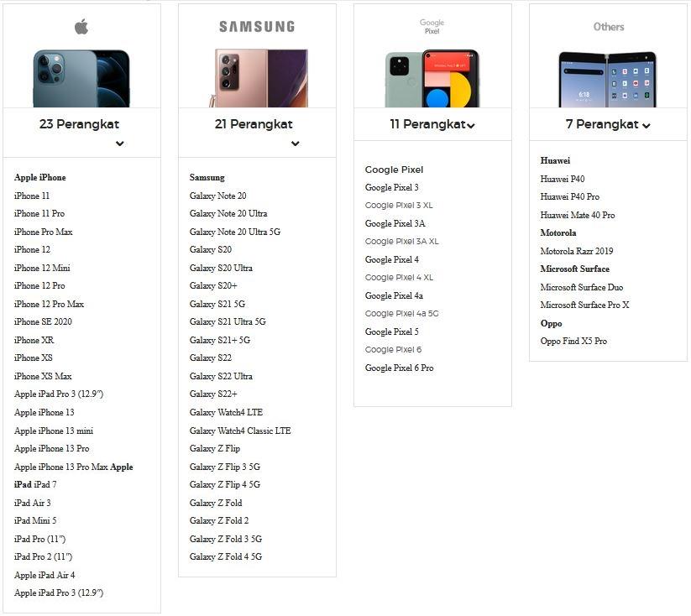Select Apple iPhone 13 Pro entry
691x616 pixels.
(x=51, y=448)
